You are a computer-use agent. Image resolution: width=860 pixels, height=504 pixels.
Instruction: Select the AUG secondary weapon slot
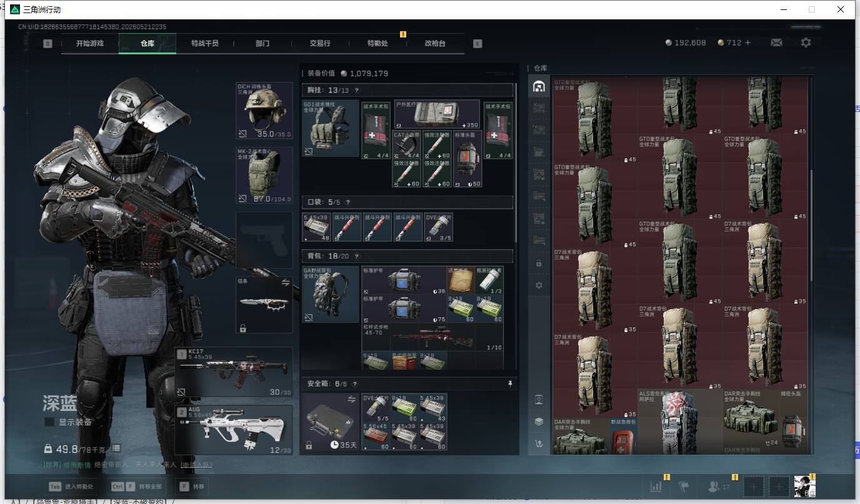coord(234,430)
